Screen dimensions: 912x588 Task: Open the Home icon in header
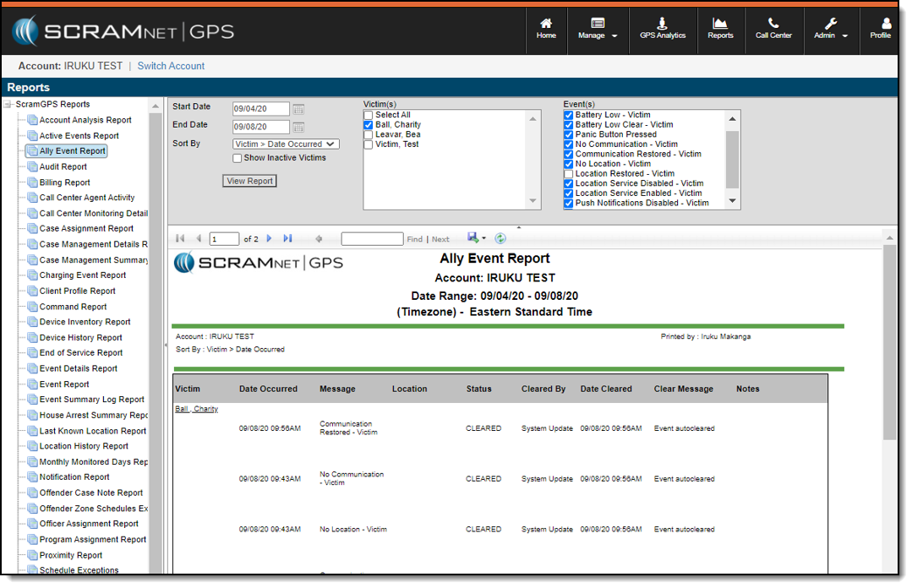point(546,29)
